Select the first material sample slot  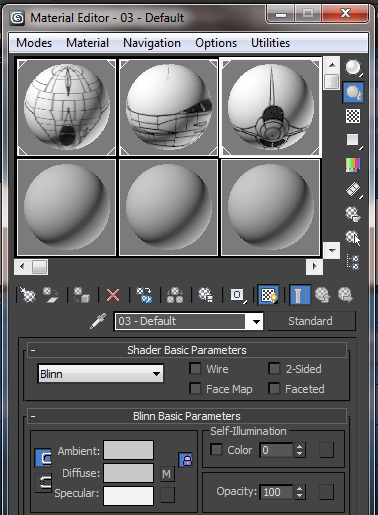pos(66,107)
